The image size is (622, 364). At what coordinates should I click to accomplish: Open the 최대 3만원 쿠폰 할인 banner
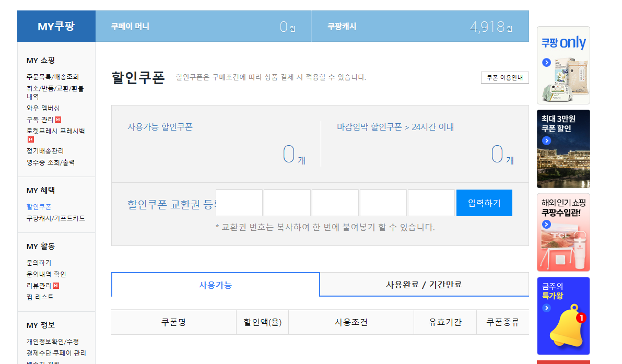click(x=564, y=149)
